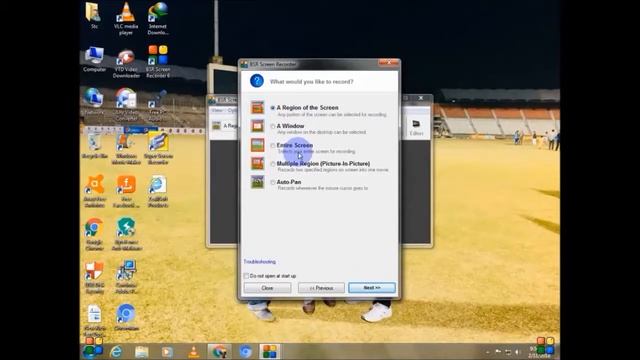The width and height of the screenshot is (640, 360).
Task: Open the View menu in background BSR window
Action: click(217, 111)
